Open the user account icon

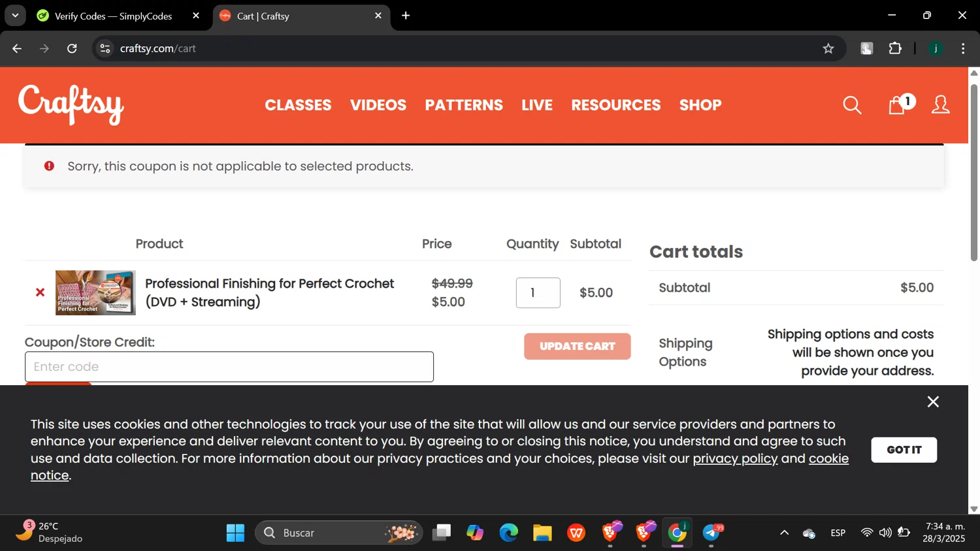[940, 104]
